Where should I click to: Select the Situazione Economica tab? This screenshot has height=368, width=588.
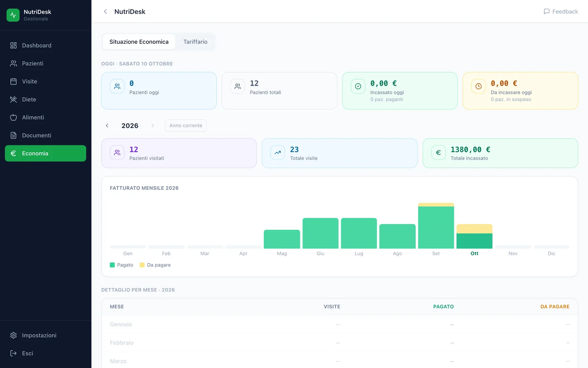coord(139,42)
